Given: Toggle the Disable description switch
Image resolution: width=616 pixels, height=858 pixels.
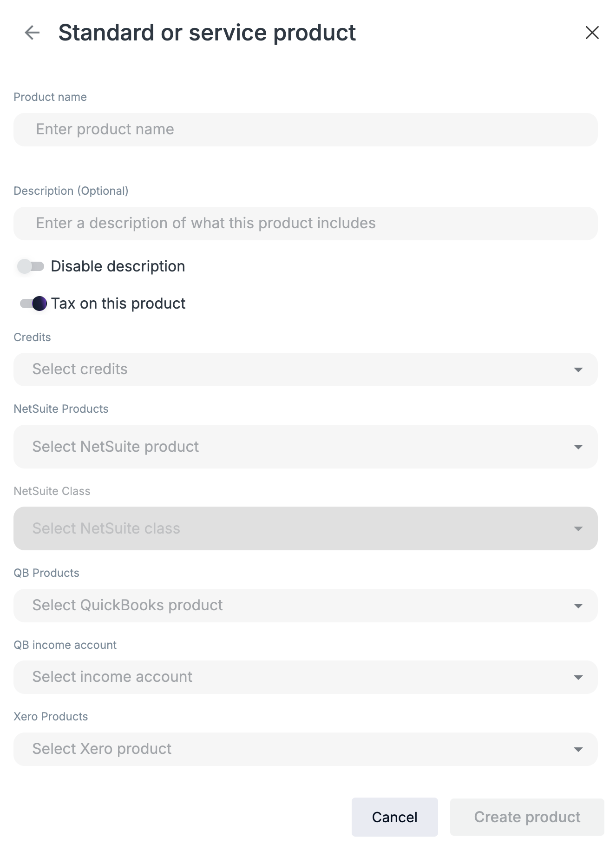Looking at the screenshot, I should tap(31, 266).
